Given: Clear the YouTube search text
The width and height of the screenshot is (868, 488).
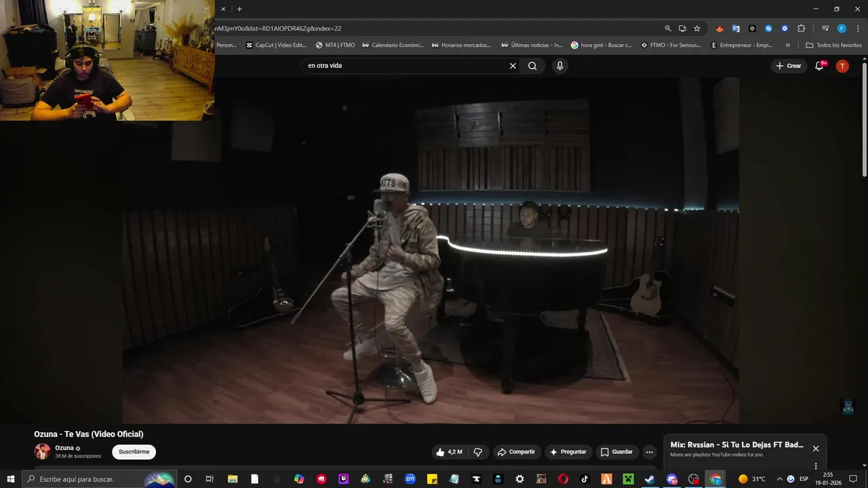Looking at the screenshot, I should pos(513,66).
